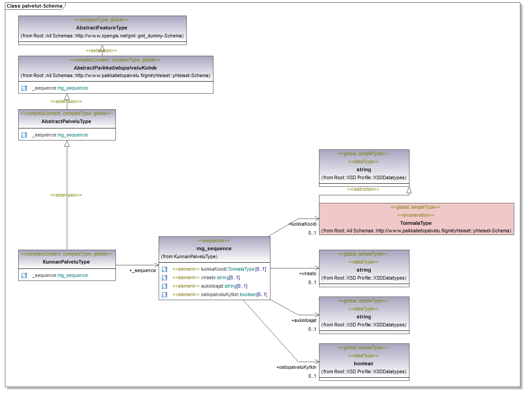
Task: Click the +_sequence association role label
Action: click(x=143, y=270)
